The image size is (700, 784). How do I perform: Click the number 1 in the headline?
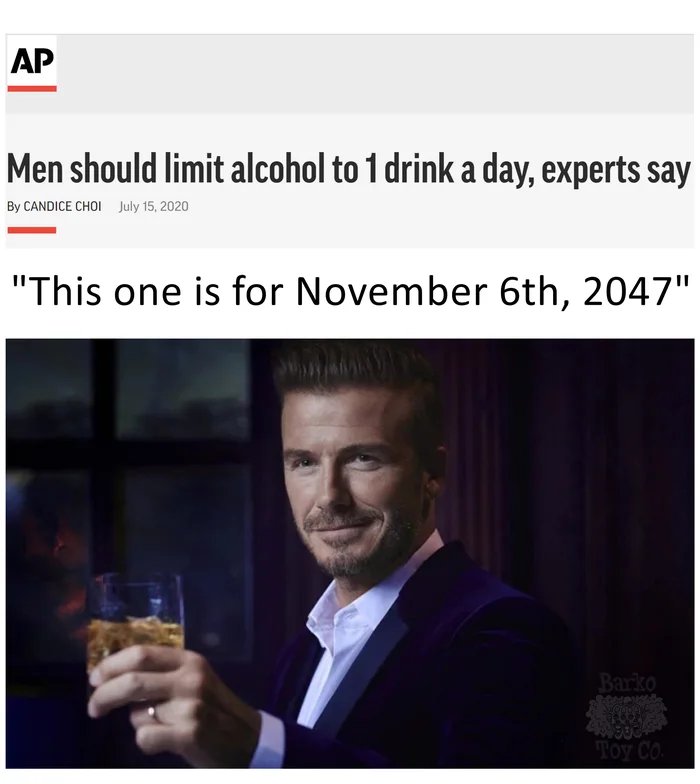click(x=370, y=170)
